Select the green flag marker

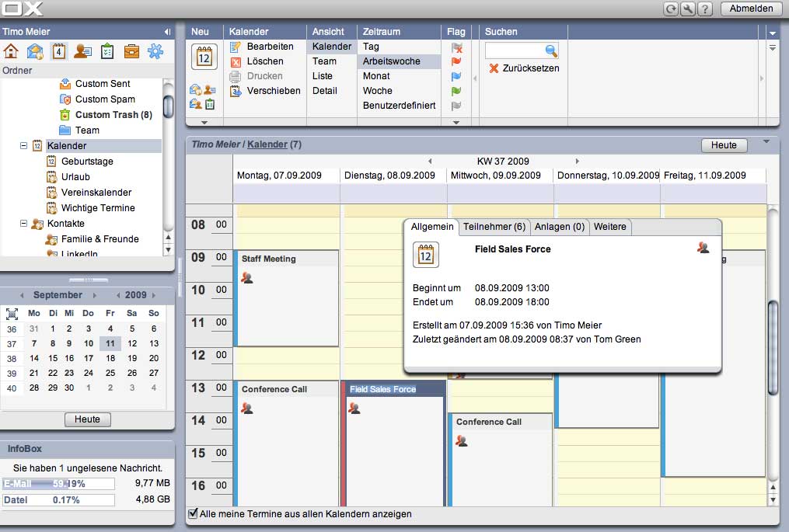coord(456,90)
